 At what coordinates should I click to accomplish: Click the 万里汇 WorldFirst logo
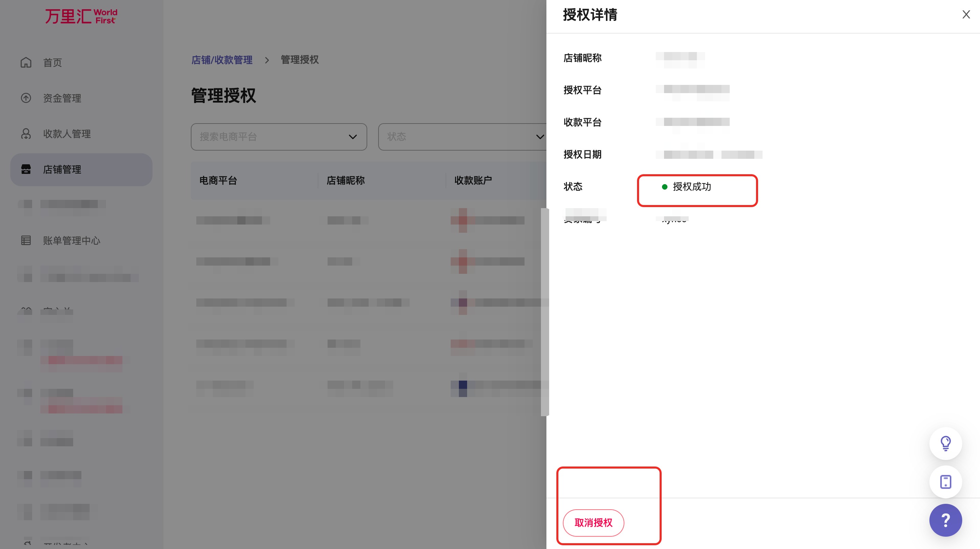pos(81,16)
